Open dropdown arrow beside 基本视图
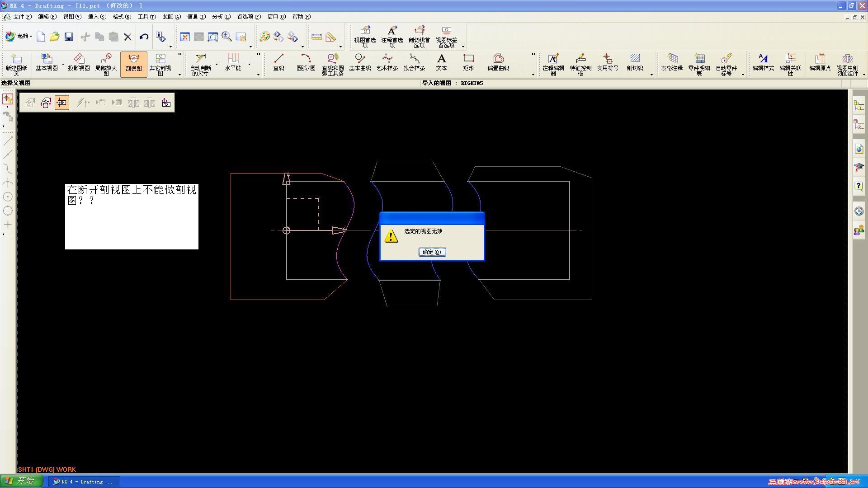The height and width of the screenshot is (488, 868). (63, 64)
